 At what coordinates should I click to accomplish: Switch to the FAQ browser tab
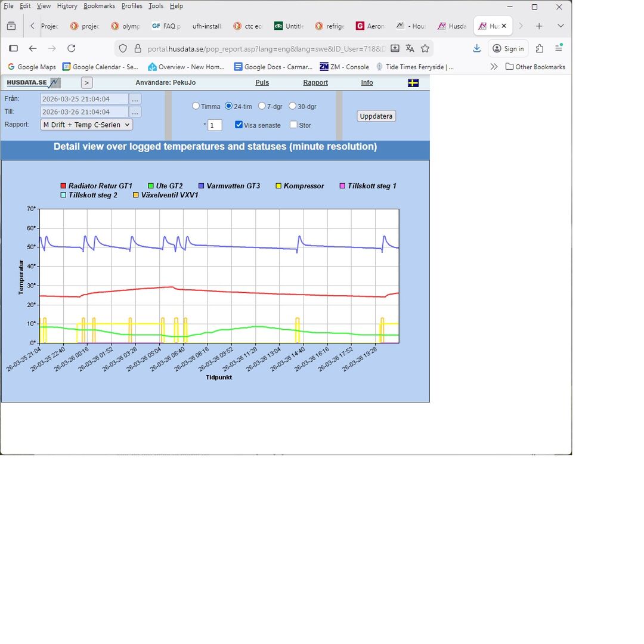166,26
